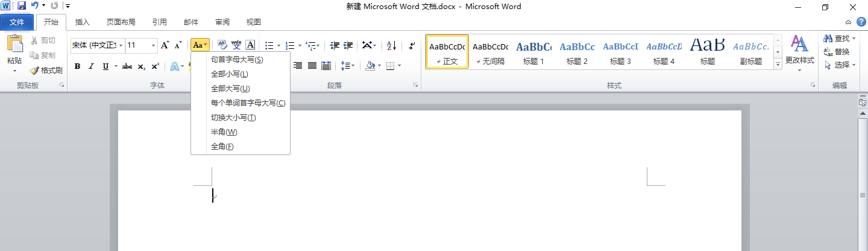Activate the Format Painter (格式刷)
This screenshot has width=868, height=251.
pyautogui.click(x=46, y=70)
